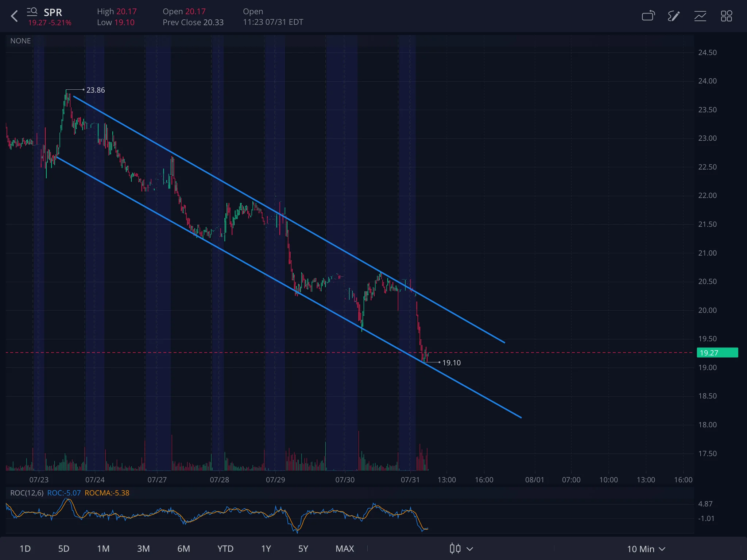Tap Prev Close 20.33 text
The image size is (747, 560).
pos(193,23)
